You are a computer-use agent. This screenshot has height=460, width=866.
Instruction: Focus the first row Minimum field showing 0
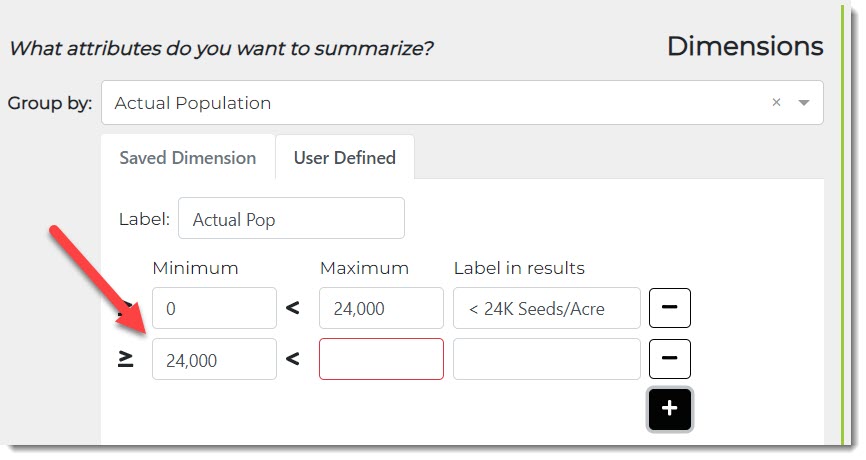214,309
